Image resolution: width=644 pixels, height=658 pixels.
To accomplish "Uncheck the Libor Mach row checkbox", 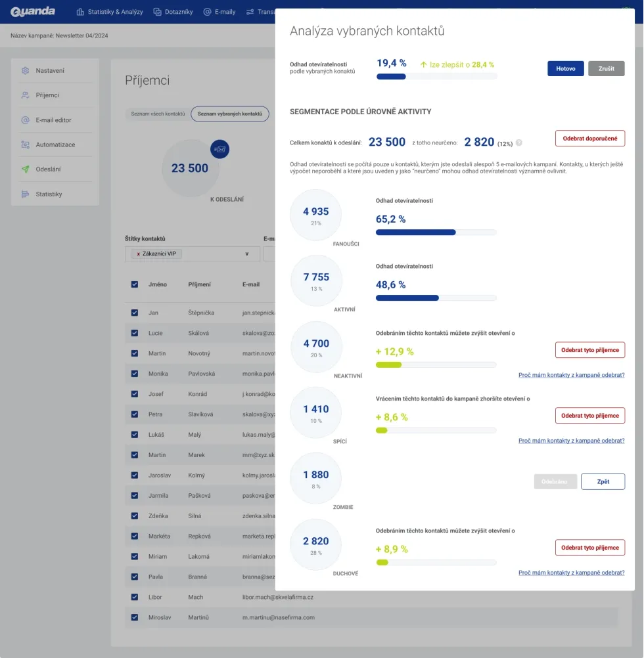I will pyautogui.click(x=135, y=597).
